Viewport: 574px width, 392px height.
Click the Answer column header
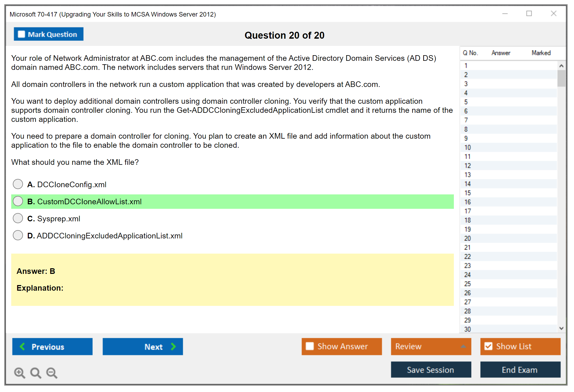pos(501,53)
